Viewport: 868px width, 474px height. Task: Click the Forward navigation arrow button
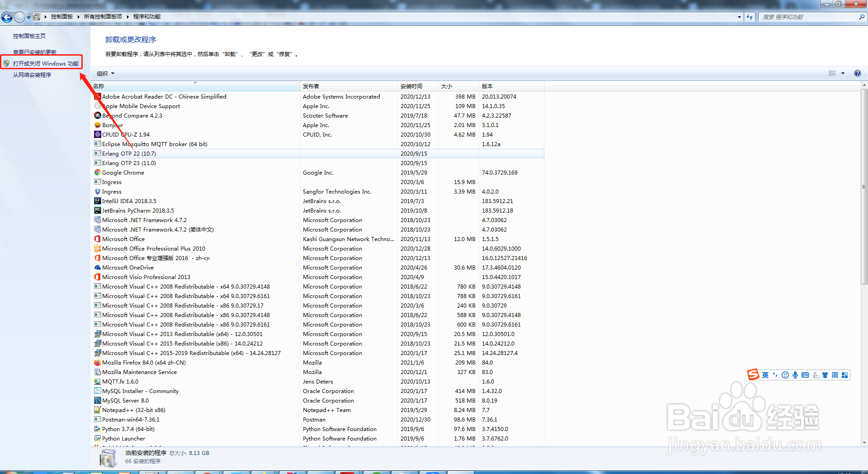[x=19, y=17]
